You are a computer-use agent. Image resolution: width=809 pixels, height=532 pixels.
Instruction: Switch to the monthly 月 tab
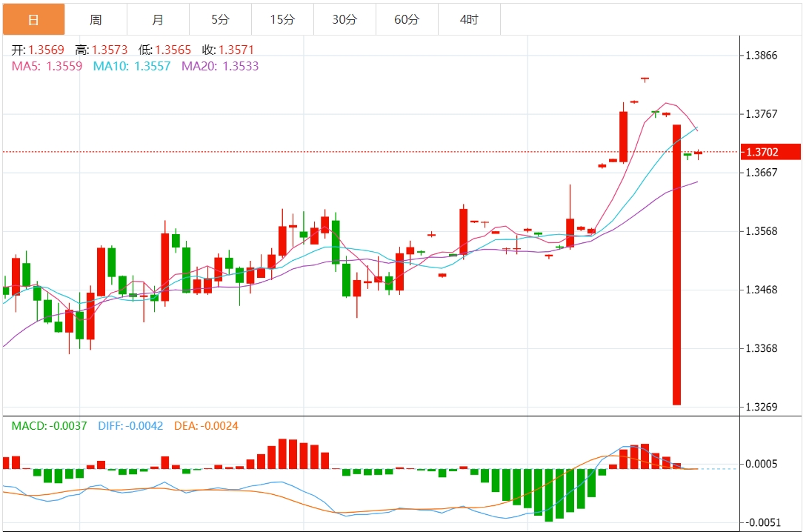pyautogui.click(x=158, y=19)
